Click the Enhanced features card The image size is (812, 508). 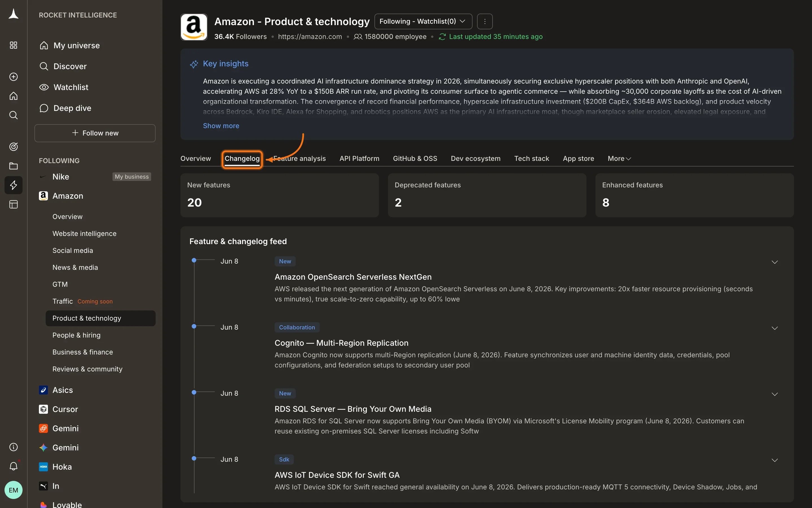pyautogui.click(x=694, y=195)
